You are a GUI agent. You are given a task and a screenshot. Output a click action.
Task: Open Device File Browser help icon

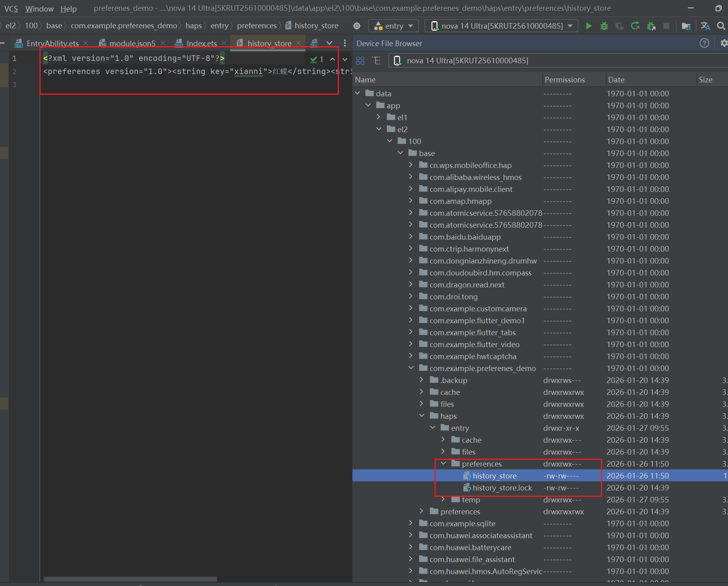[704, 43]
